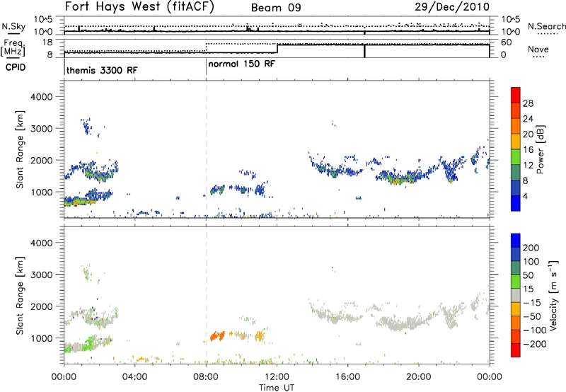The height and width of the screenshot is (392, 566).
Task: Click the top dark blue swatch of the velocity color bar
Action: click(516, 241)
